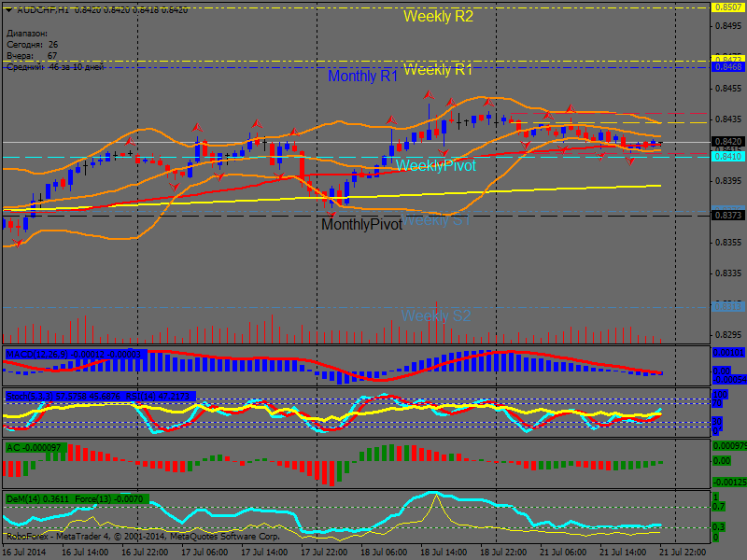Select the Weekly R2 level label
The width and height of the screenshot is (747, 560).
(x=438, y=16)
